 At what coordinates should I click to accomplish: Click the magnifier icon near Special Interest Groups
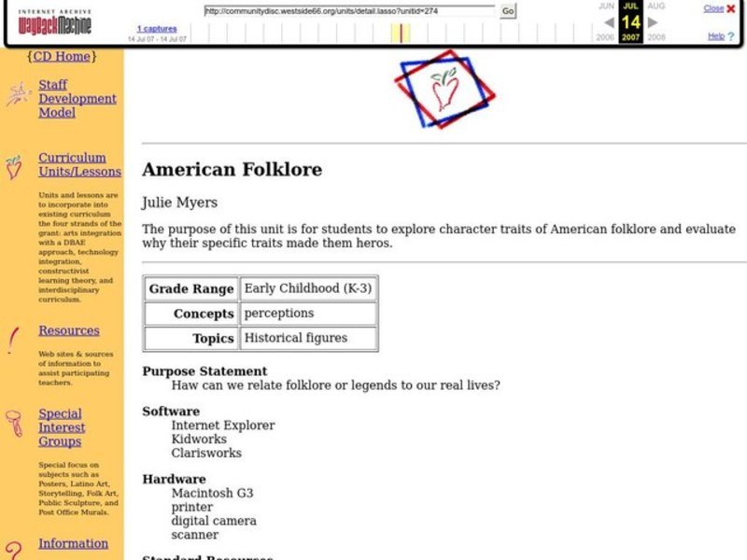pos(12,425)
